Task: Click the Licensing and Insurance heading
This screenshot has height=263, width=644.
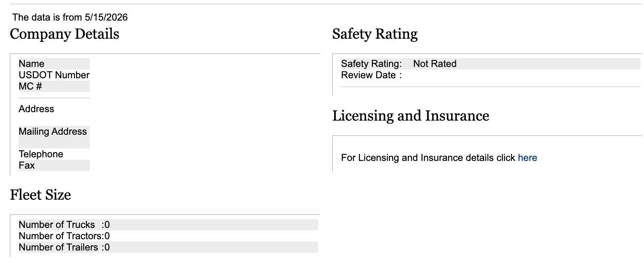Action: tap(411, 116)
